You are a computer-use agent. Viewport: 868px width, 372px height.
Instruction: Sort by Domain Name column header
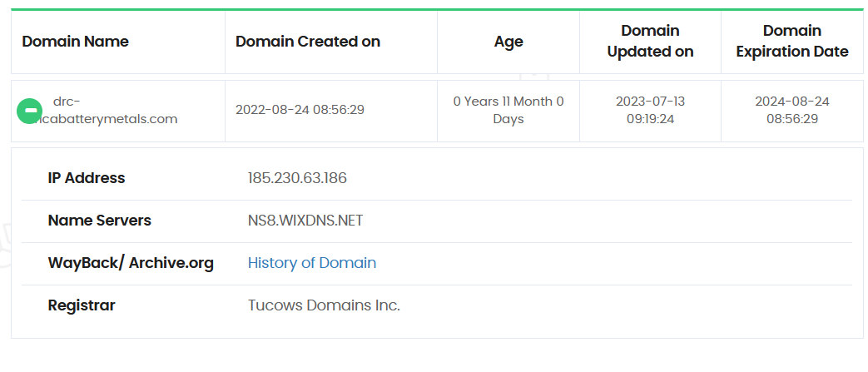[75, 42]
